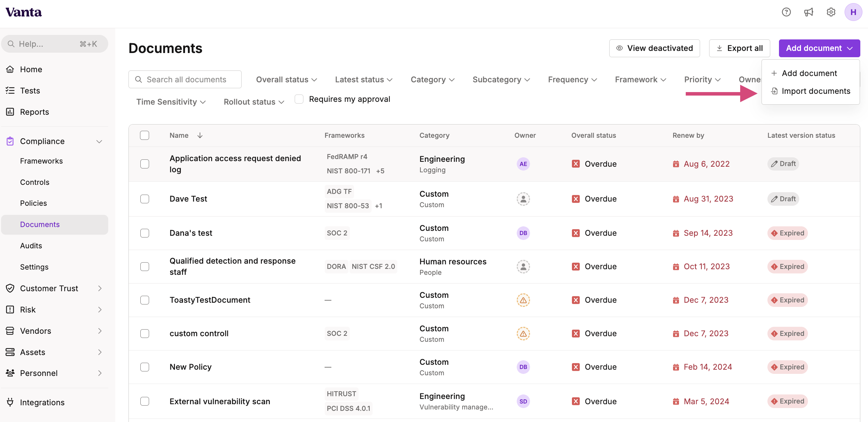Click the Integrations plug icon
868x422 pixels.
pyautogui.click(x=10, y=402)
